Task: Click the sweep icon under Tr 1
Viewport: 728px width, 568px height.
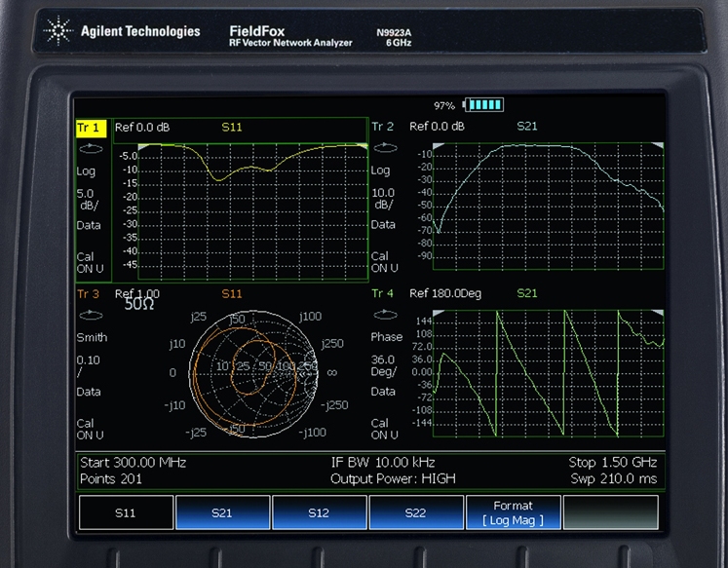Action: 91,149
